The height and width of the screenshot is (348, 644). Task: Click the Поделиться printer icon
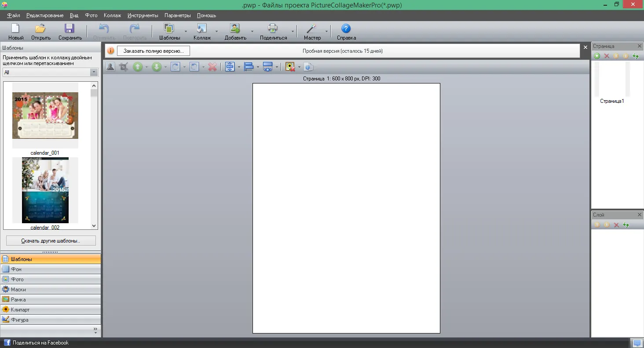(273, 29)
